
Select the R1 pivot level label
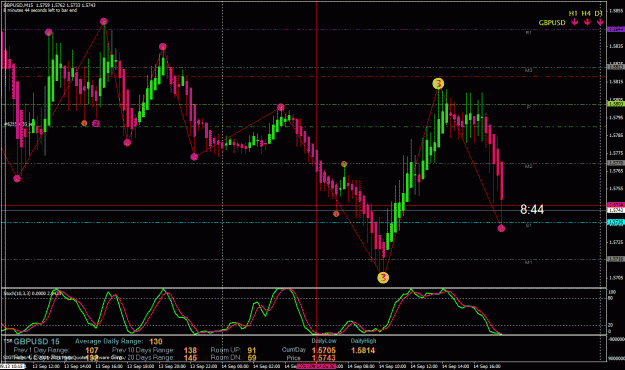(x=528, y=33)
